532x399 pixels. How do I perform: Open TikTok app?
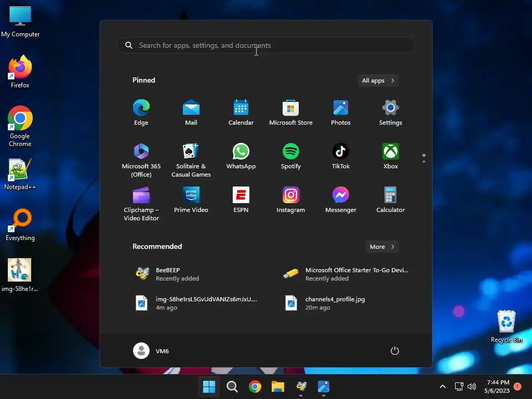pyautogui.click(x=341, y=156)
